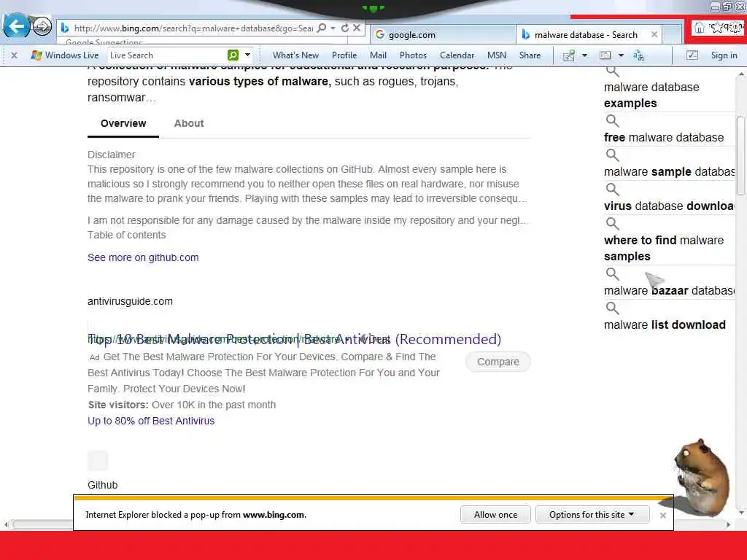
Task: Open Calendar in Windows Live toolbar
Action: pyautogui.click(x=457, y=55)
